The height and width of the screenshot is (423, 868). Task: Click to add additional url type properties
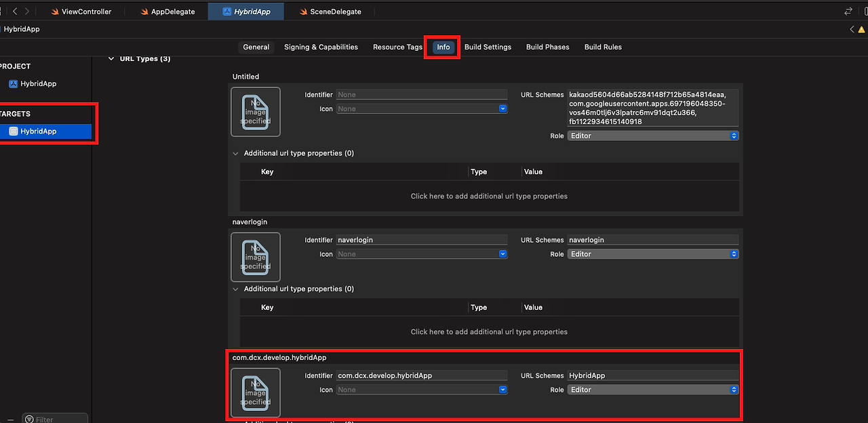489,196
